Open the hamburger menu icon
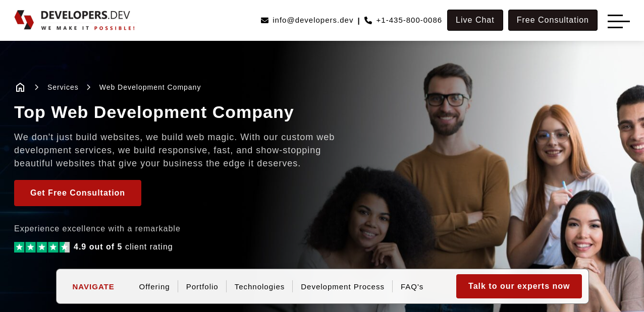Image resolution: width=644 pixels, height=312 pixels. click(x=618, y=21)
